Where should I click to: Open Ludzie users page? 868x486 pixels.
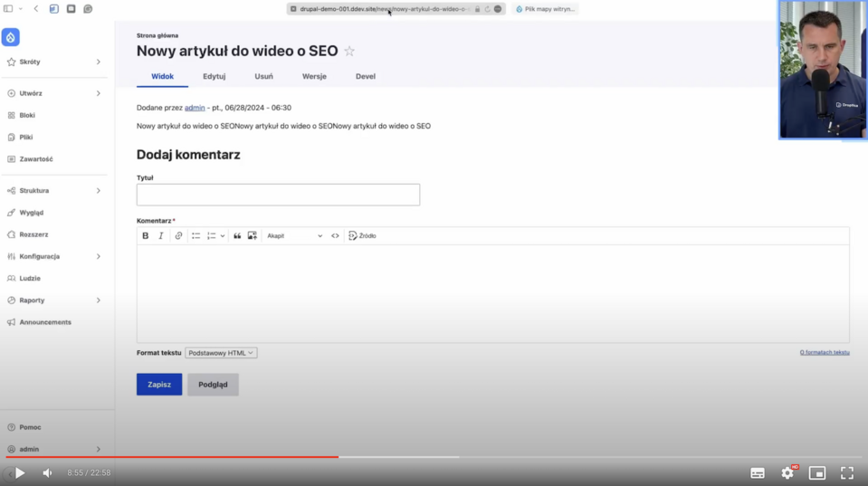click(x=30, y=279)
